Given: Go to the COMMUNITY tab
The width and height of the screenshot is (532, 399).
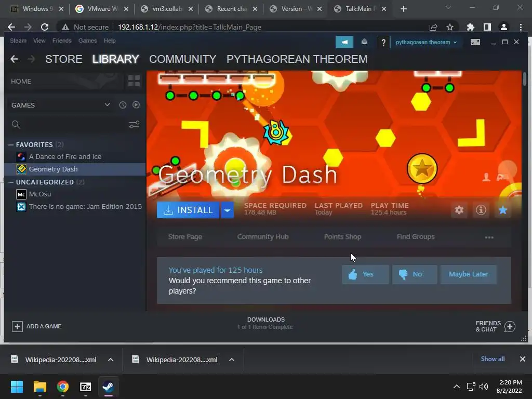Looking at the screenshot, I should (182, 59).
